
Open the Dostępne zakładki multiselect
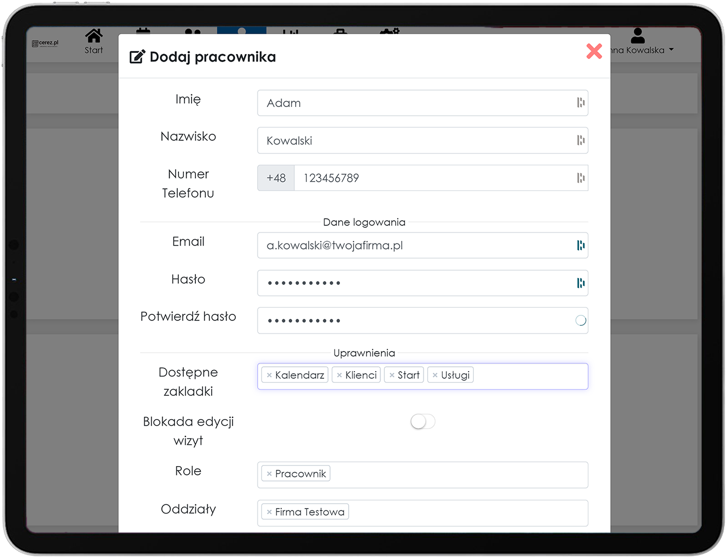[x=529, y=377]
